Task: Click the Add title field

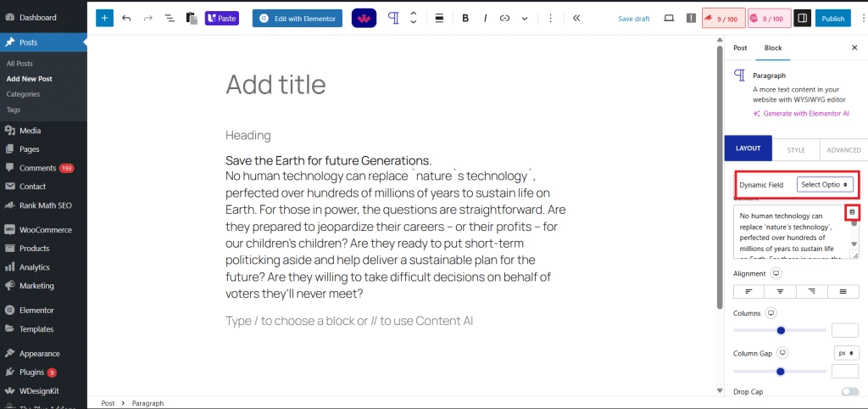Action: (x=275, y=85)
